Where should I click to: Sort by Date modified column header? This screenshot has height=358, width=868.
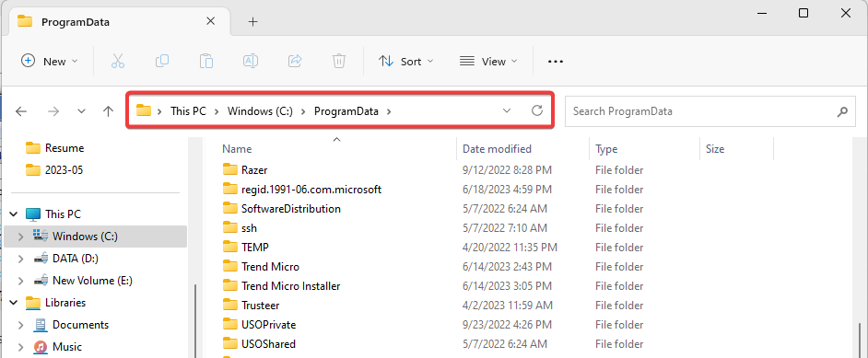pyautogui.click(x=497, y=148)
